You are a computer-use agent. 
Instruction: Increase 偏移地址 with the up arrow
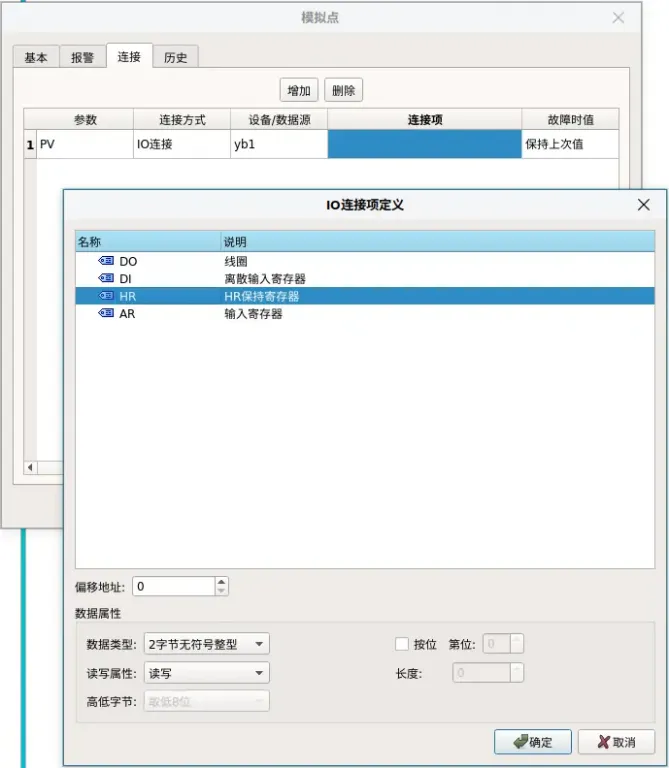(x=221, y=582)
